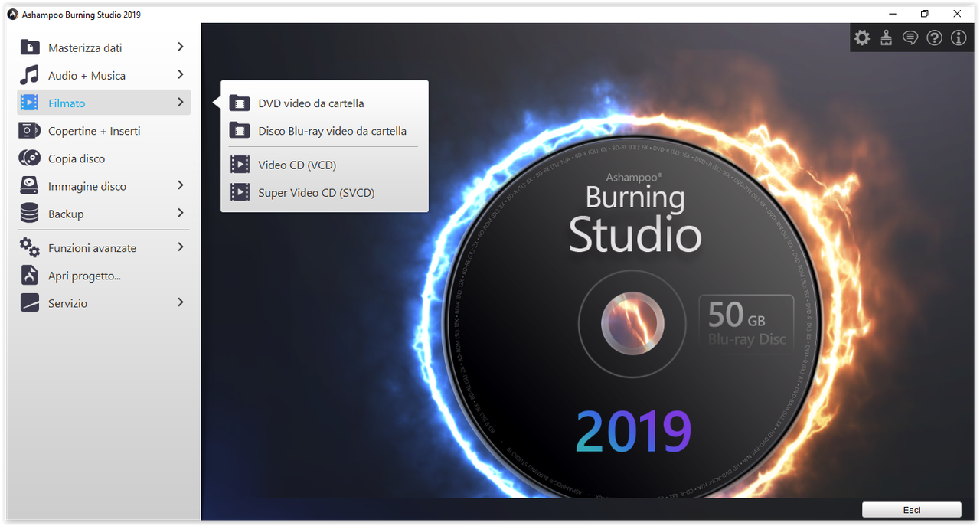The width and height of the screenshot is (980, 526).
Task: Expand Masterizza dati submenu arrow
Action: coord(181,47)
